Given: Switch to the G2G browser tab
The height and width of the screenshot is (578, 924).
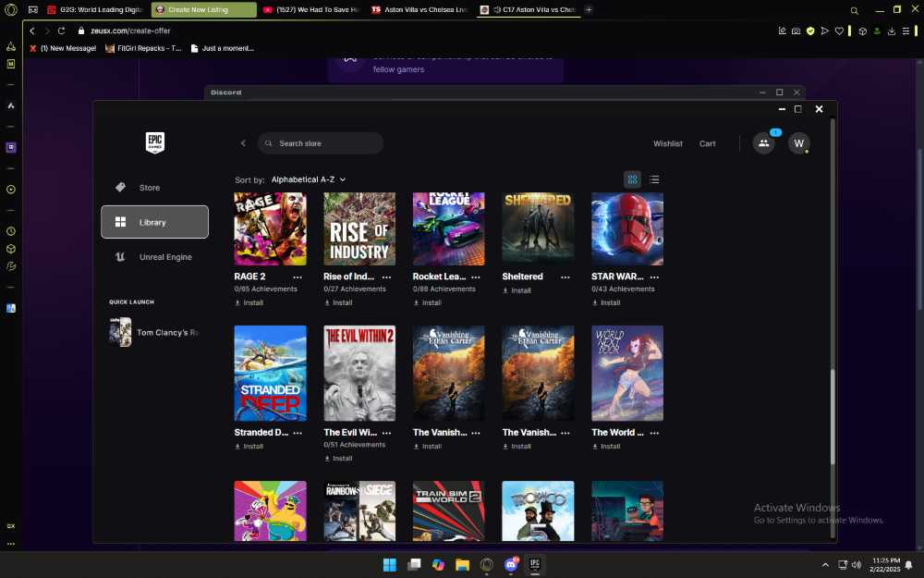Looking at the screenshot, I should coord(96,9).
